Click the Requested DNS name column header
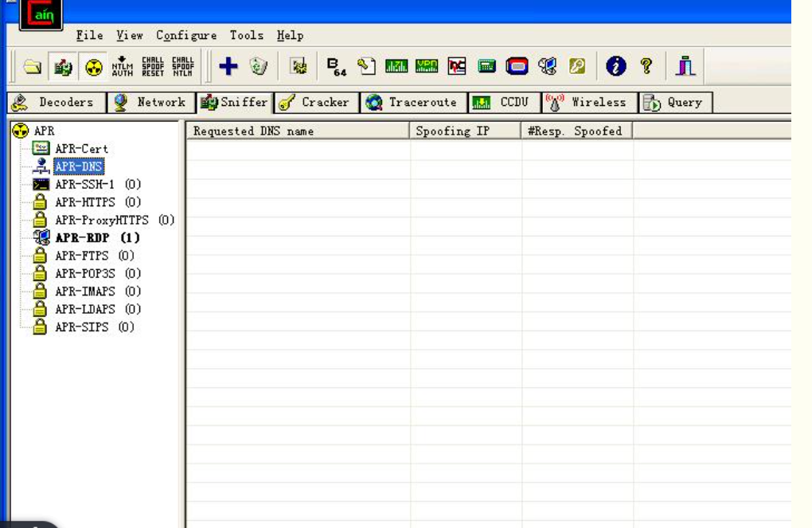812x528 pixels. (299, 131)
